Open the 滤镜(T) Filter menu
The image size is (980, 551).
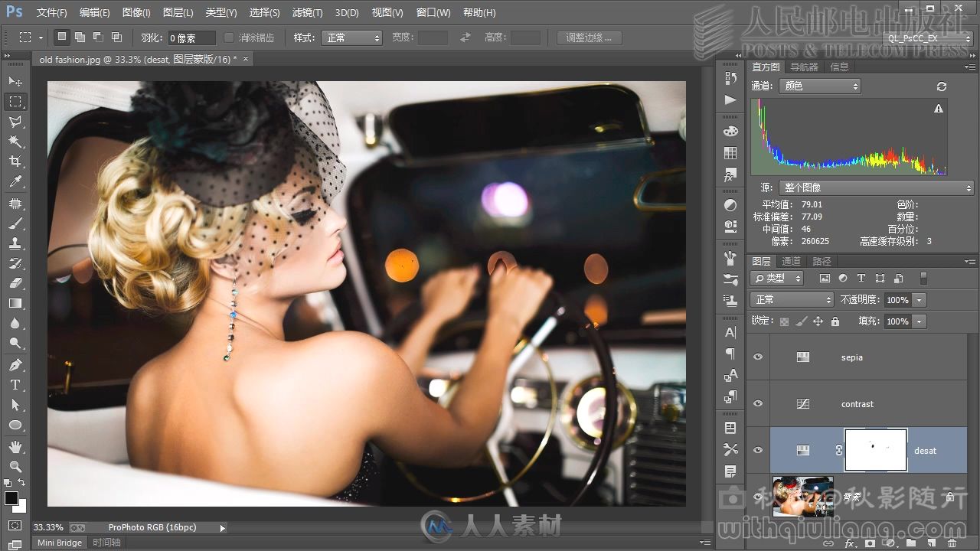(x=308, y=13)
